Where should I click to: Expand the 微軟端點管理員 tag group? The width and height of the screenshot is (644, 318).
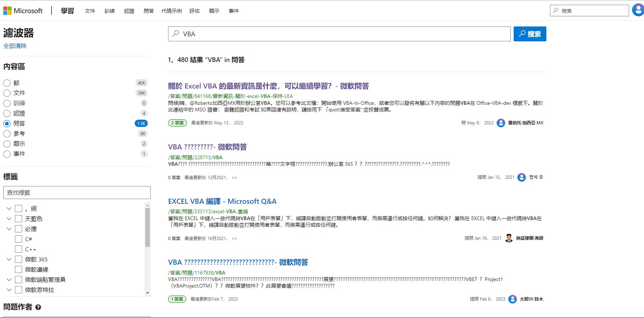9,280
